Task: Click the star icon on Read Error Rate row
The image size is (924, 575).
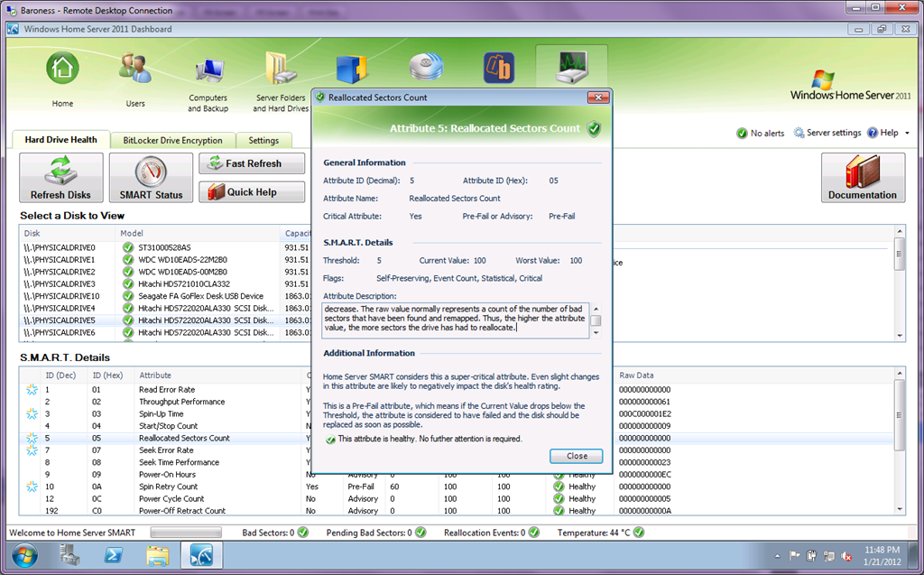Action: pos(32,390)
